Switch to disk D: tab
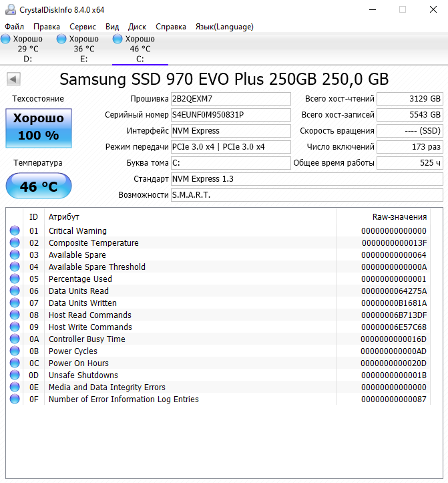This screenshot has height=483, width=448. tap(28, 49)
